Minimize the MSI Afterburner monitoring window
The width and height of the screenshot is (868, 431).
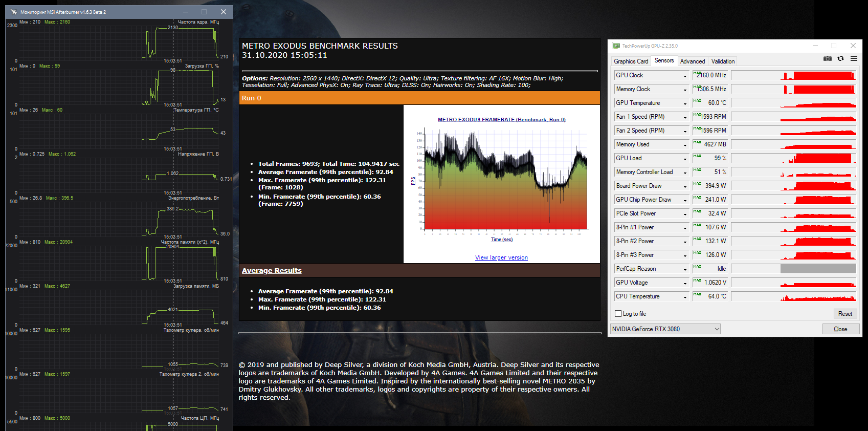(x=186, y=12)
